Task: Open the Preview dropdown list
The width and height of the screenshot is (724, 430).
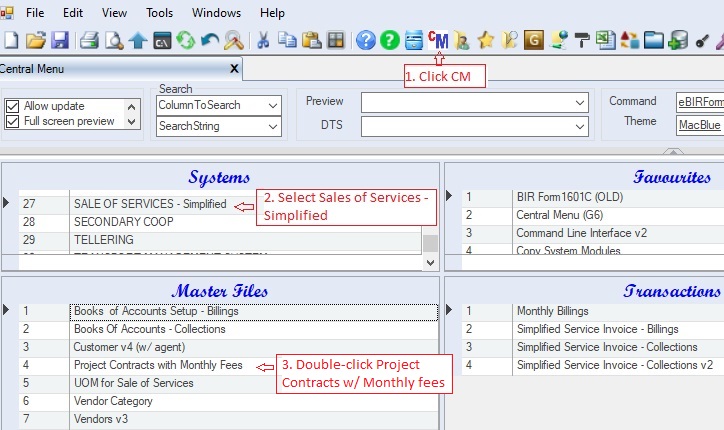Action: tap(580, 102)
